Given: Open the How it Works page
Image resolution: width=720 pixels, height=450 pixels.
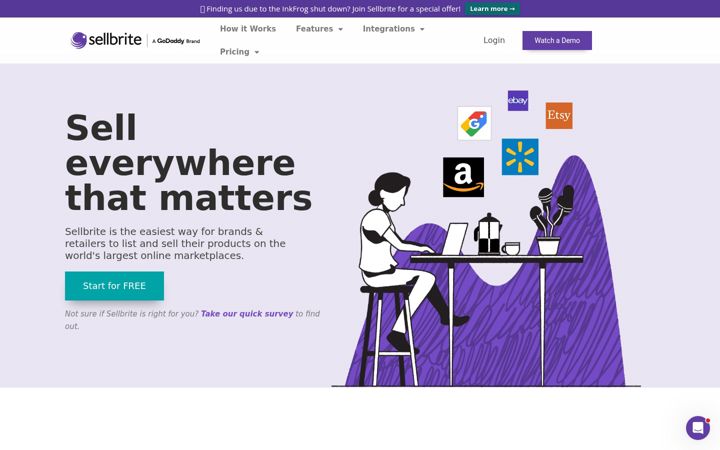Looking at the screenshot, I should point(248,29).
